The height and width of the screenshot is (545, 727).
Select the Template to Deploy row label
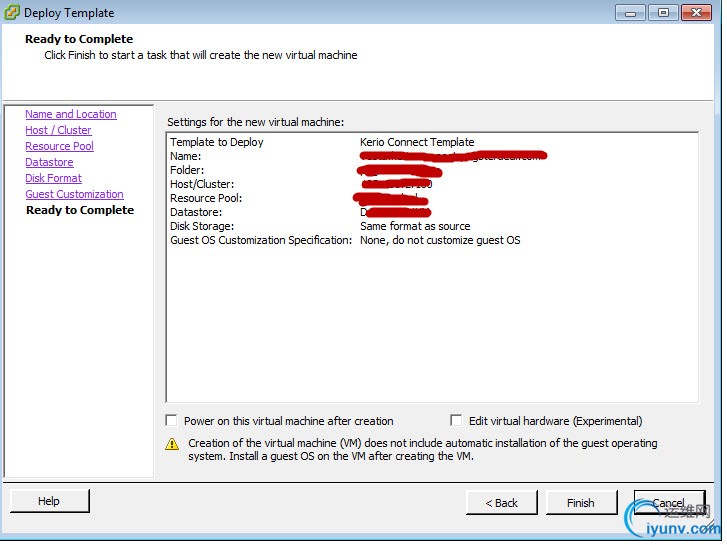pyautogui.click(x=217, y=142)
